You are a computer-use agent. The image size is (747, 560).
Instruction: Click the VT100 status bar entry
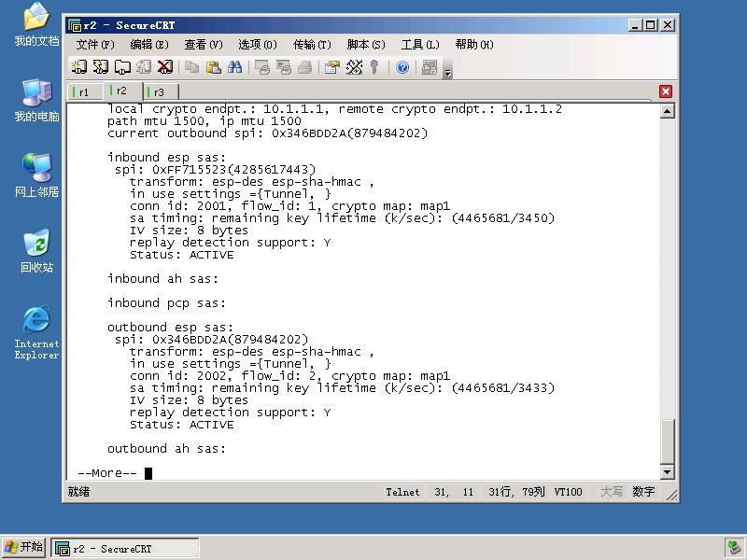568,492
